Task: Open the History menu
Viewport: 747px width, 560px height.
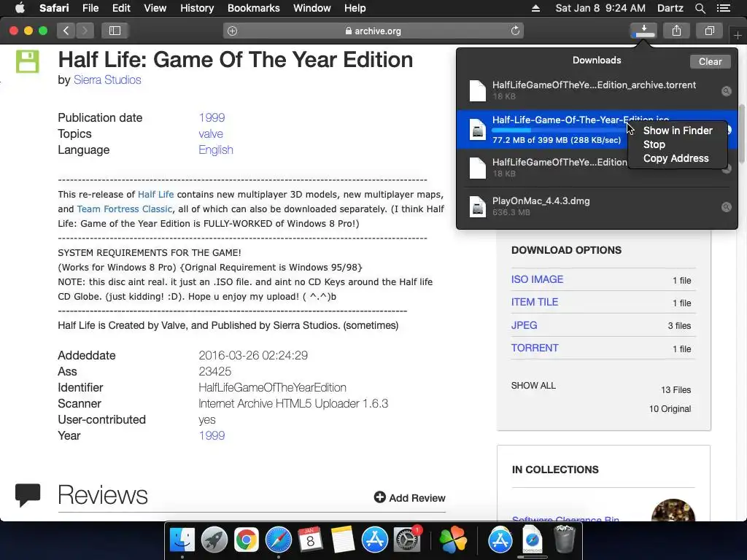Action: pyautogui.click(x=197, y=8)
